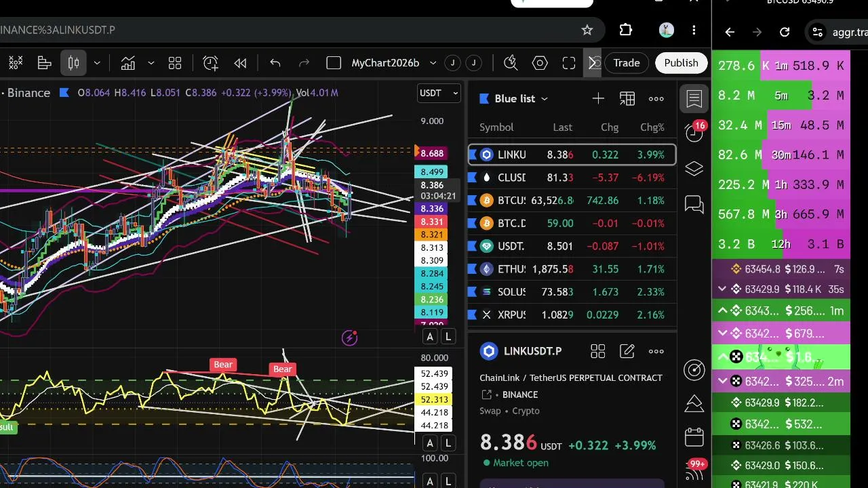
Task: Select the ETHUS row in the watchlist
Action: [x=572, y=269]
